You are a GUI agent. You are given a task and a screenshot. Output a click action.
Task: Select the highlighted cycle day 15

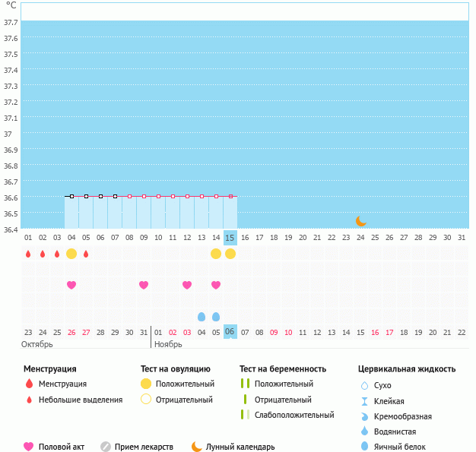pos(230,238)
